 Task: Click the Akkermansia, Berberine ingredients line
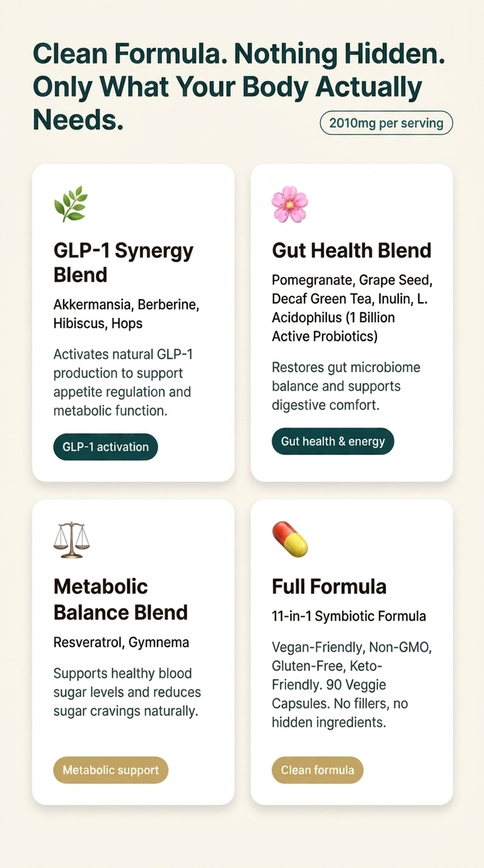(126, 314)
